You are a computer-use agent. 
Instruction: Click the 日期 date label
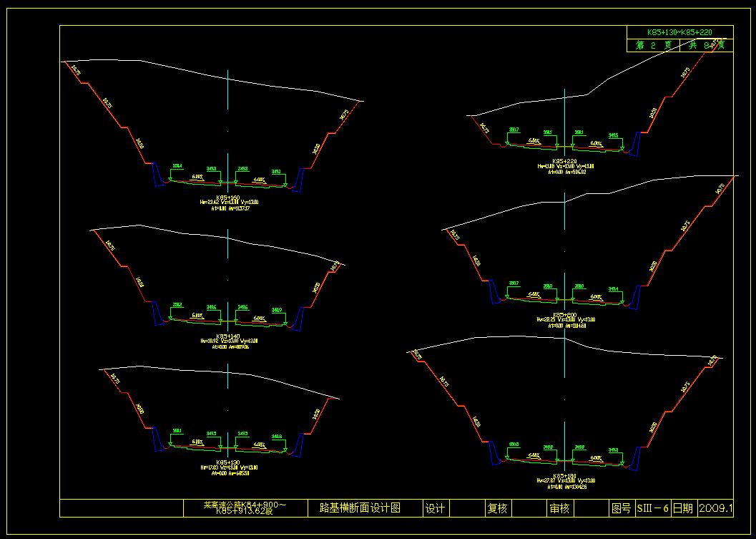[x=682, y=508]
